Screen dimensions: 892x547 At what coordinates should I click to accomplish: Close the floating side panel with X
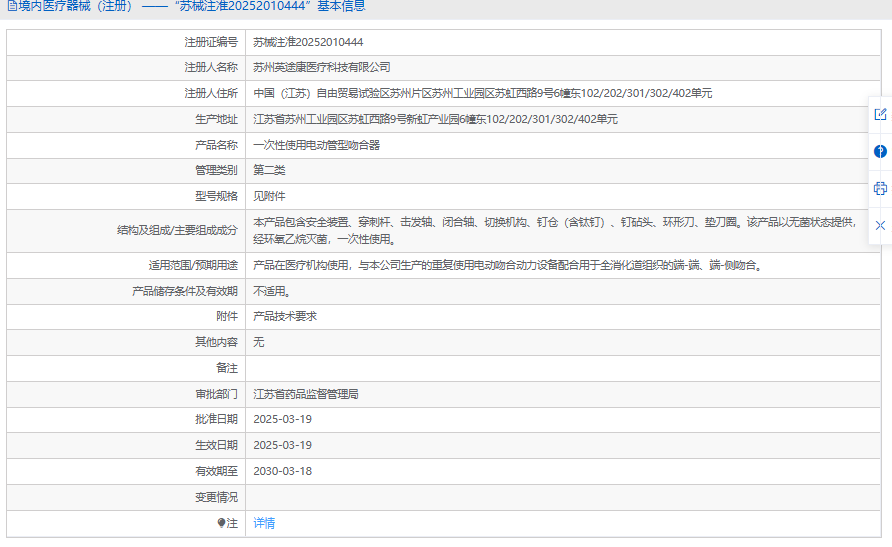[880, 225]
